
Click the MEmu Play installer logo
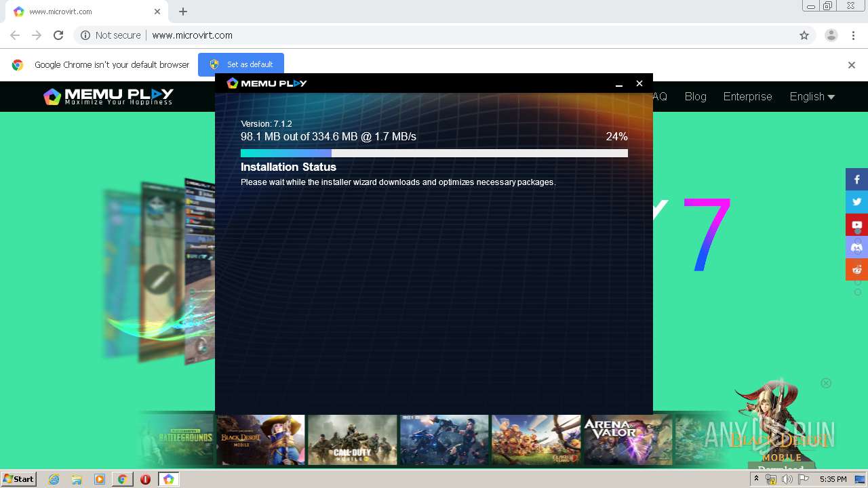(x=267, y=83)
